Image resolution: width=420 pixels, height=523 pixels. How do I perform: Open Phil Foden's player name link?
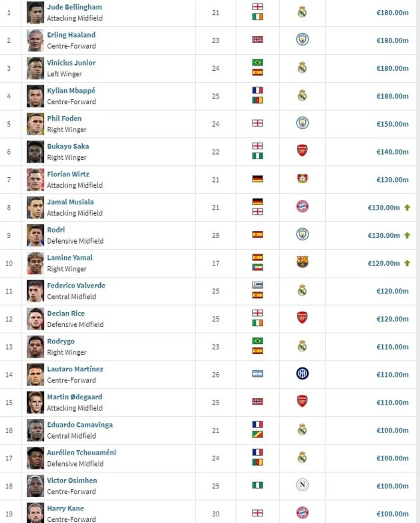(x=64, y=119)
